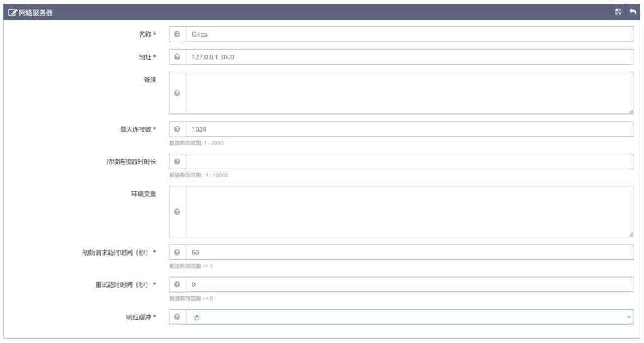Focus the 初始请求超时时间 field showing 60
The width and height of the screenshot is (644, 343).
click(x=409, y=252)
